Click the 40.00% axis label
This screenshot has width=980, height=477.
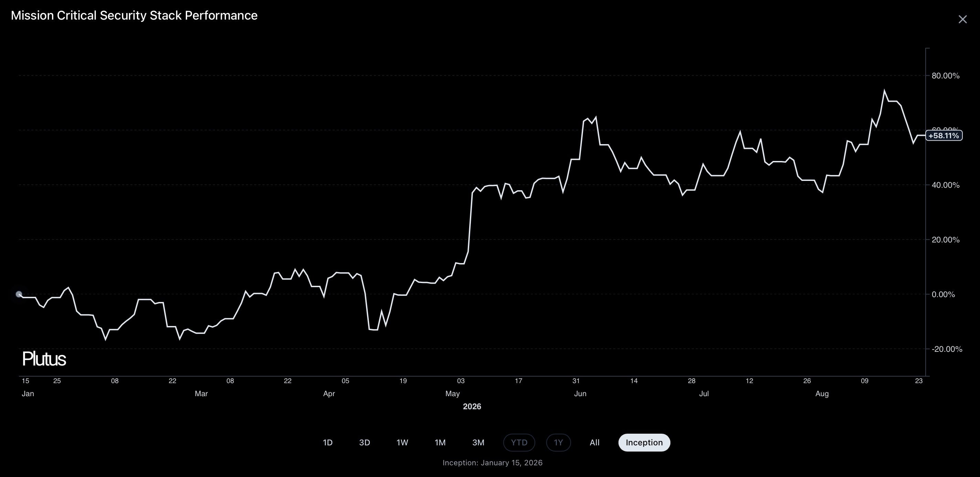(945, 185)
